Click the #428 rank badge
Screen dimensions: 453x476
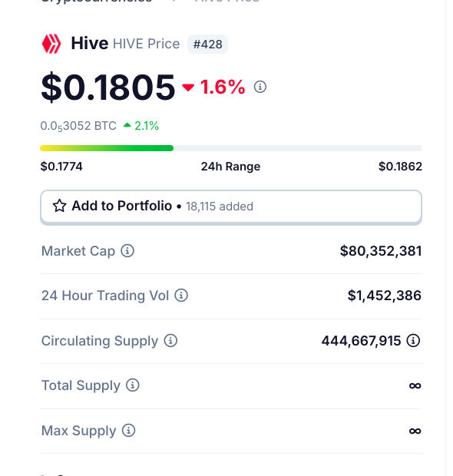click(x=207, y=45)
